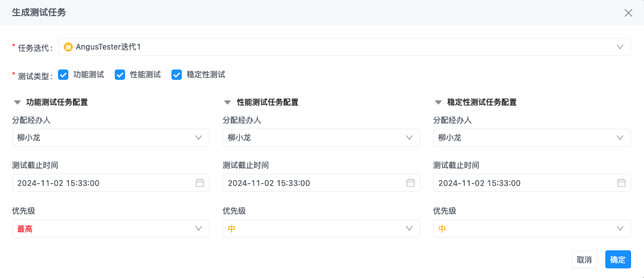Open the 任务迭代 dropdown
The height and width of the screenshot is (278, 644).
click(x=344, y=47)
